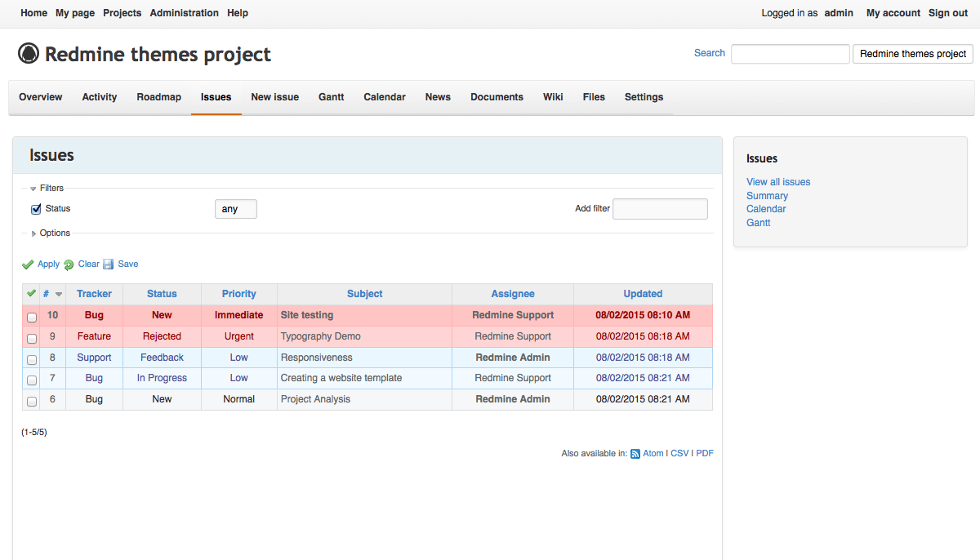Sort by Assignee column header
Viewport: 980px width, 560px height.
coord(513,294)
